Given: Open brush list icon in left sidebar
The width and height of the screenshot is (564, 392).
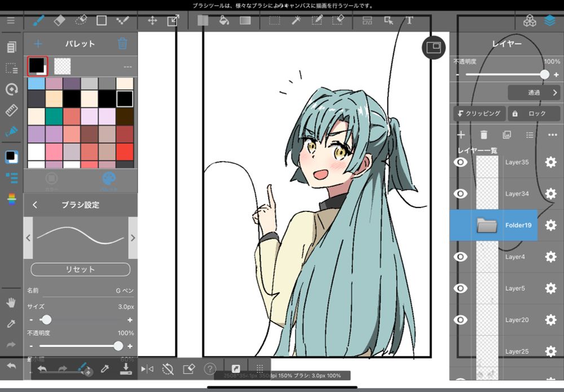Looking at the screenshot, I should pos(11,178).
